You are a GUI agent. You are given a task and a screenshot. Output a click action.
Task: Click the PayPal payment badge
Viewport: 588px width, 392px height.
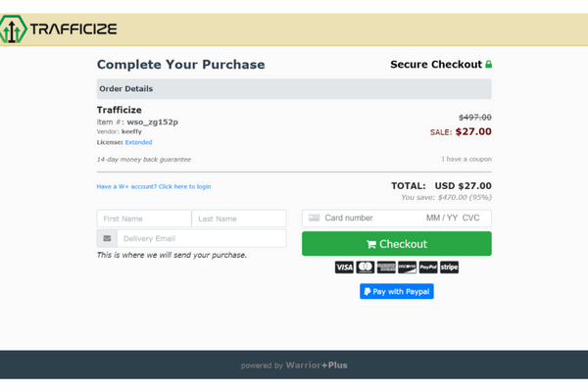coord(428,268)
